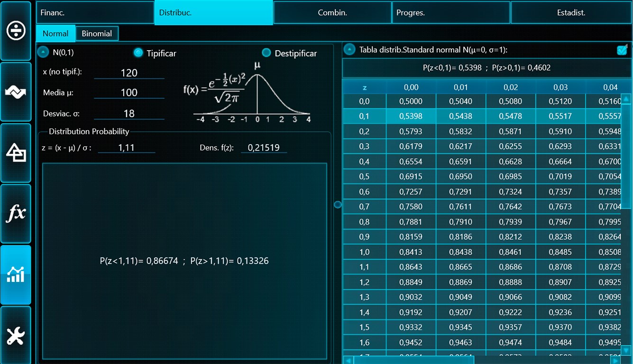
Task: Open the Combin. tab
Action: pyautogui.click(x=332, y=13)
